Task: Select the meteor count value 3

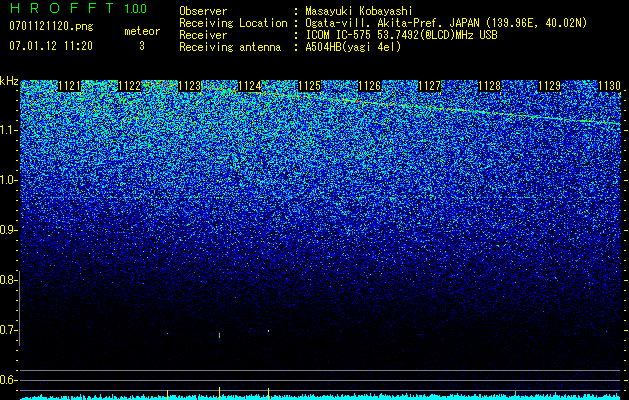Action: tap(142, 46)
